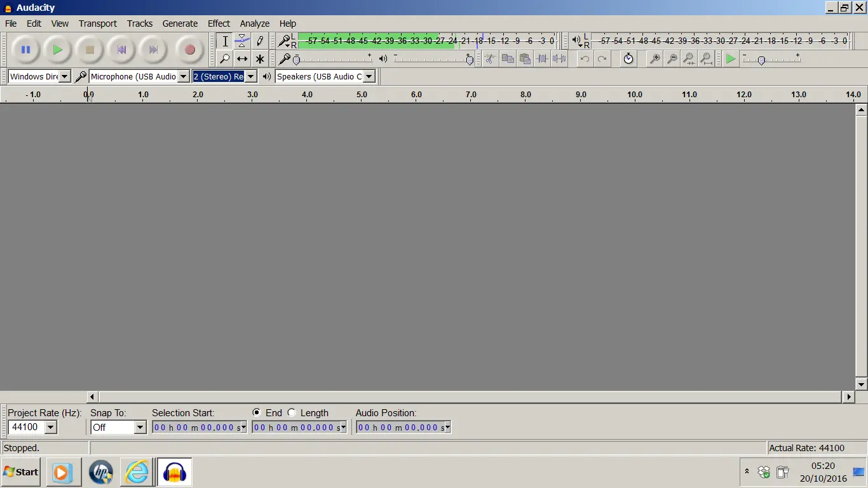Click the Cut scissors icon
This screenshot has width=868, height=488.
pos(490,58)
